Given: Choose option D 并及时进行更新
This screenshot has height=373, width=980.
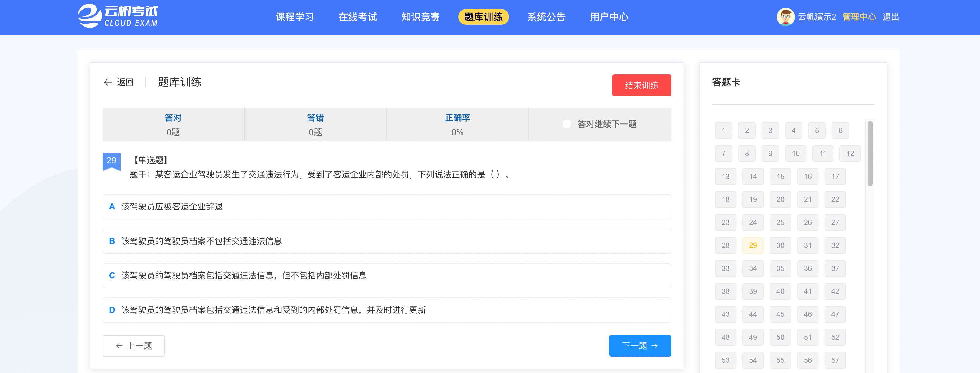Looking at the screenshot, I should (x=387, y=310).
